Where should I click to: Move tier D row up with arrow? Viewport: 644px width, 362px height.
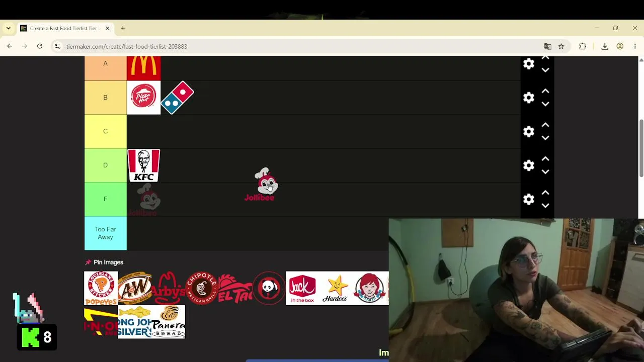click(545, 159)
